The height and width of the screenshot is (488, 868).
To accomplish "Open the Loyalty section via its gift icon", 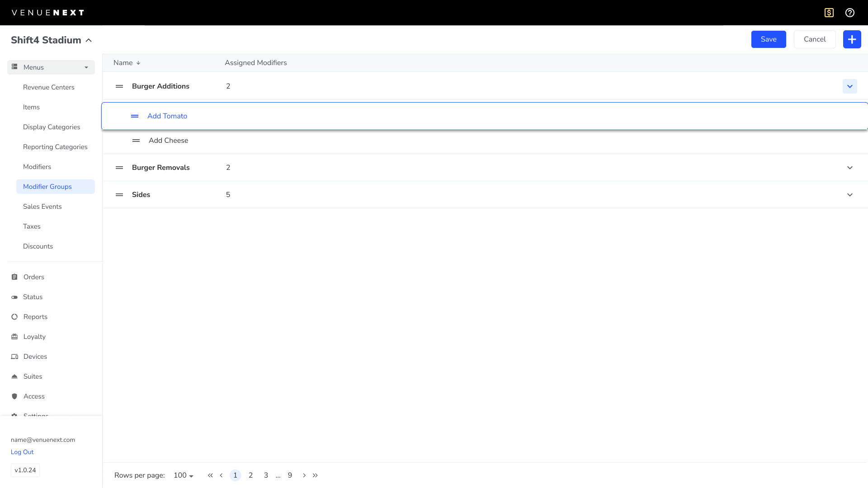I will 15,337.
